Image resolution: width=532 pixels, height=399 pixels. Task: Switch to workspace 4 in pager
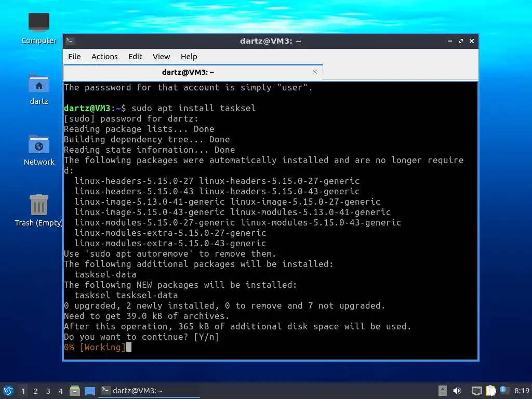(61, 391)
